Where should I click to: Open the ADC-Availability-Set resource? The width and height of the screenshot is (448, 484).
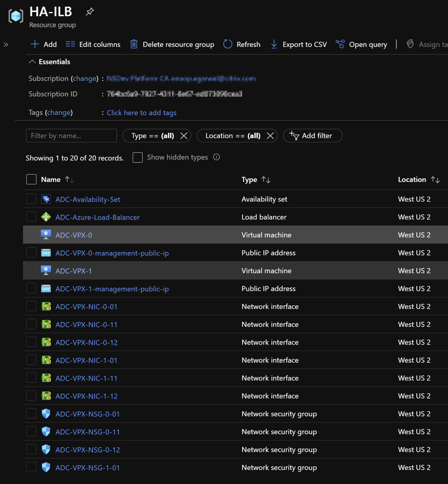[x=88, y=200]
